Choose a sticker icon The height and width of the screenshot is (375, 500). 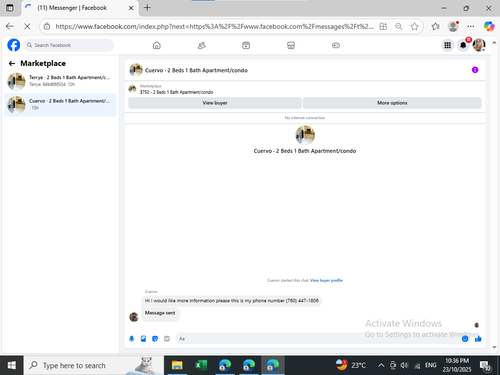155,339
